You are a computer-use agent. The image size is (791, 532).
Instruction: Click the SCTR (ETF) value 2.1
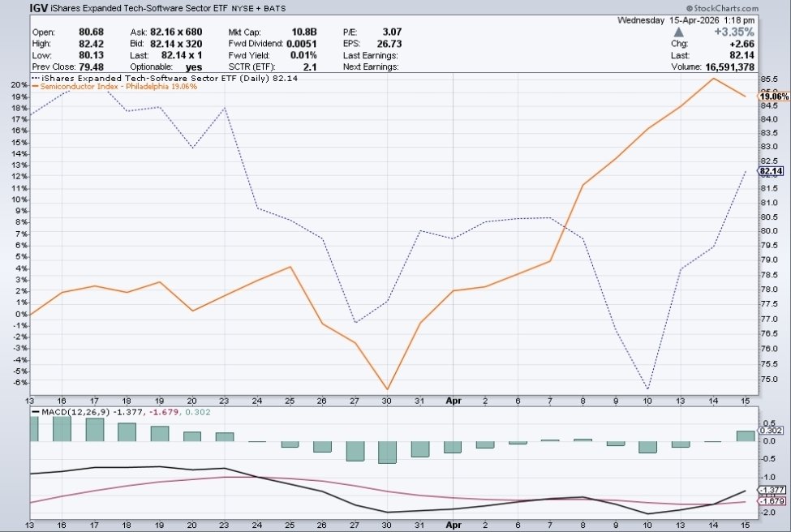point(310,66)
